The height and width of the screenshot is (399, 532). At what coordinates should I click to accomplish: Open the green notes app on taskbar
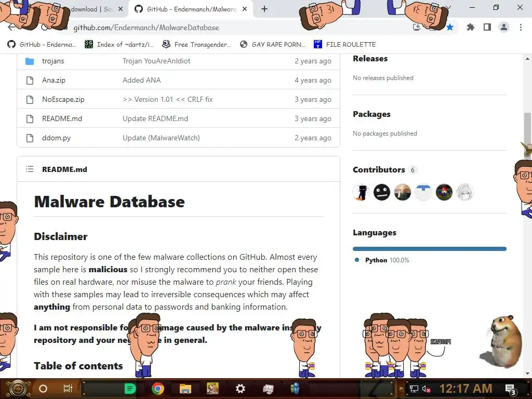click(130, 389)
